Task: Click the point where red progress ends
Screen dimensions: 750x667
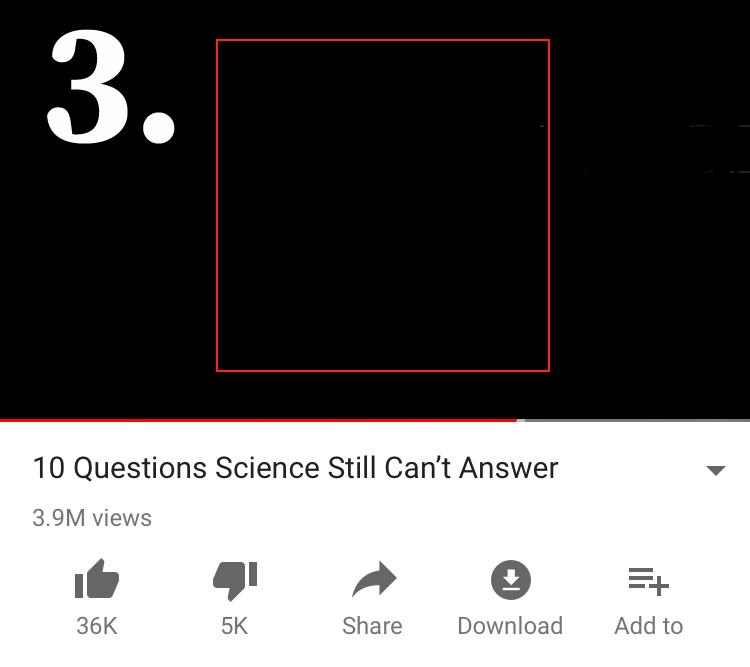Action: point(518,420)
